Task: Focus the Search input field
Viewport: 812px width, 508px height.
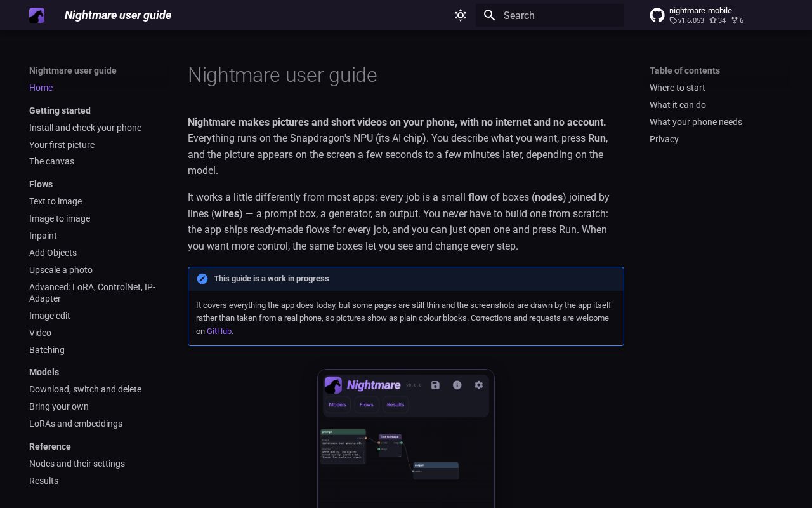Action: tap(550, 15)
